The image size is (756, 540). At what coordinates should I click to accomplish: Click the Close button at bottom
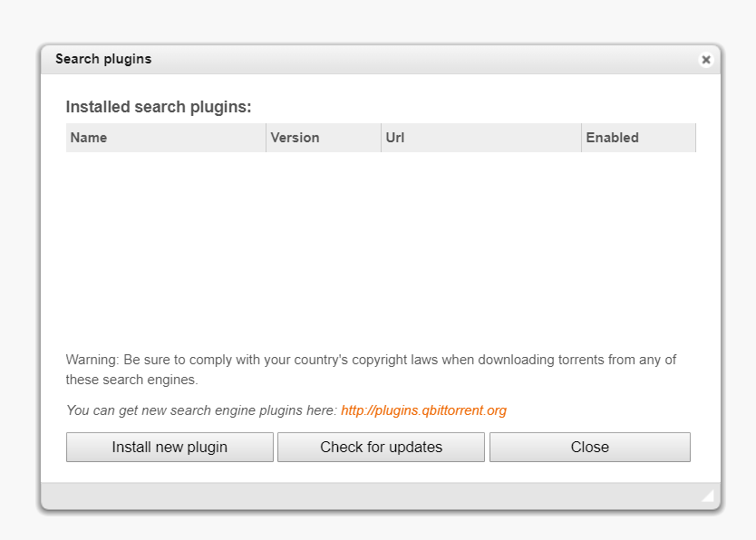589,447
